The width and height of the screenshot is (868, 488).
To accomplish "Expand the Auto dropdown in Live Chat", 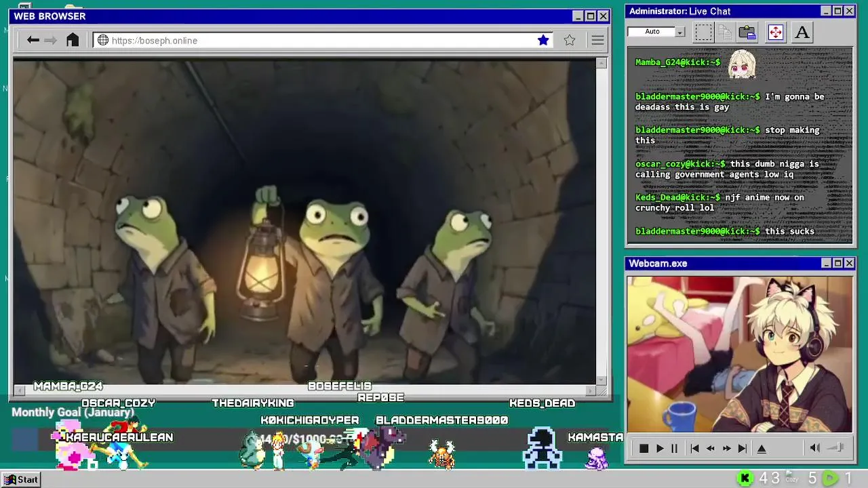I will point(680,32).
